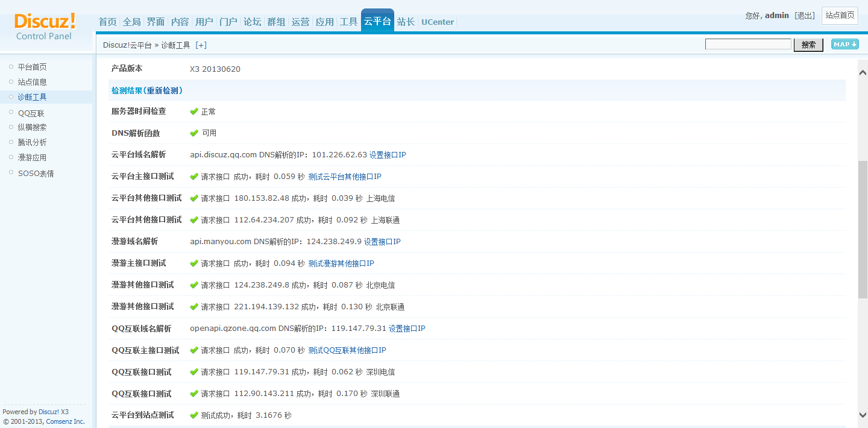Open the UCenter top menu

(438, 22)
